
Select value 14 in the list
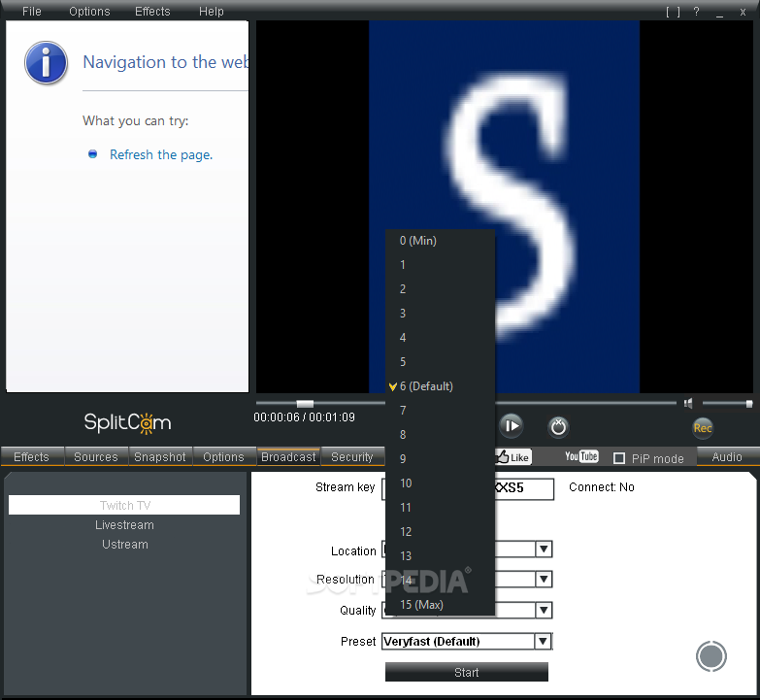440,581
